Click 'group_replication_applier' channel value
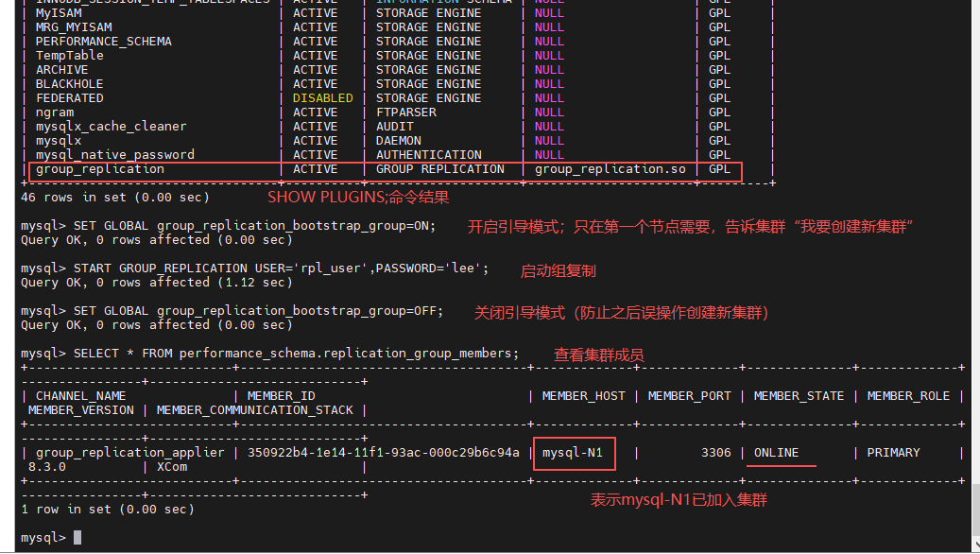Image resolution: width=980 pixels, height=554 pixels. tap(130, 453)
